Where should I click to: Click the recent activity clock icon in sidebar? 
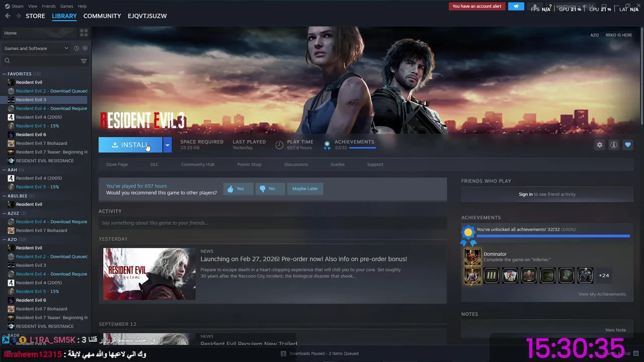point(76,48)
